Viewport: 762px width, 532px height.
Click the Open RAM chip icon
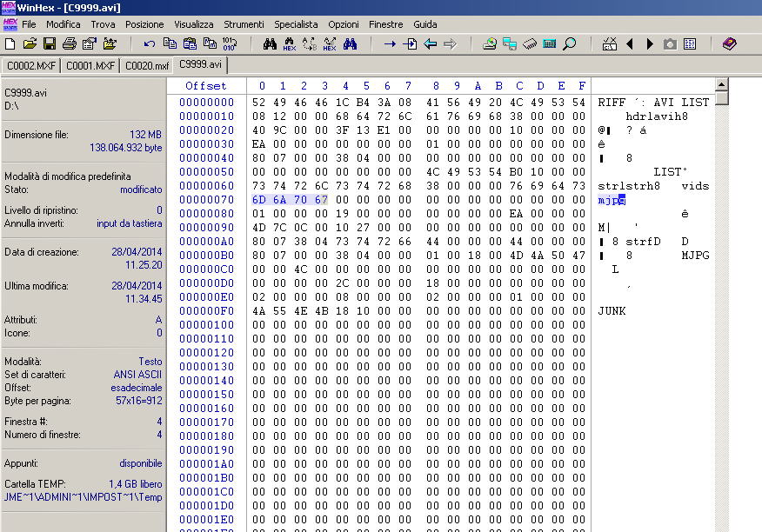pos(530,43)
